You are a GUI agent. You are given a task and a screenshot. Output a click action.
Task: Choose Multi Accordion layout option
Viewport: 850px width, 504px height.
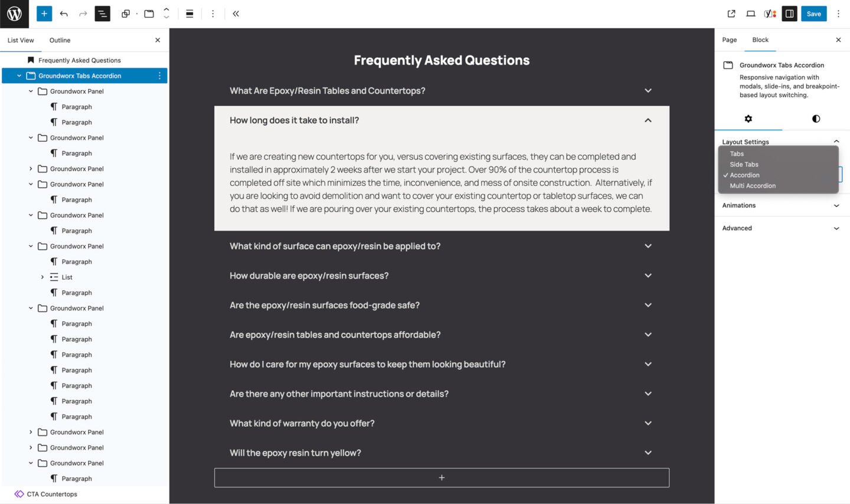753,186
